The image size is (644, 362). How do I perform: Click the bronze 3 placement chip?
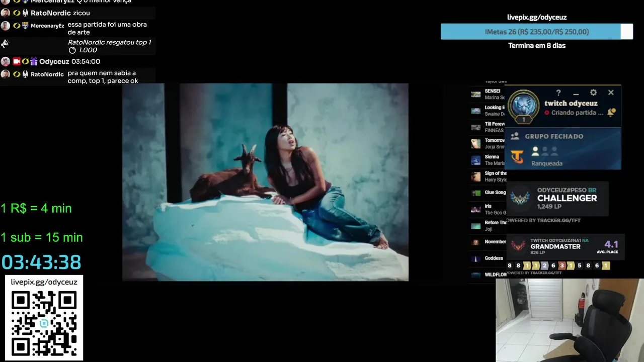tap(562, 265)
